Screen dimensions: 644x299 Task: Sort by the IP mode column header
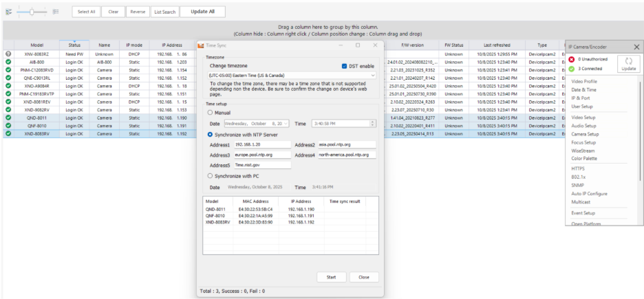[x=134, y=45]
